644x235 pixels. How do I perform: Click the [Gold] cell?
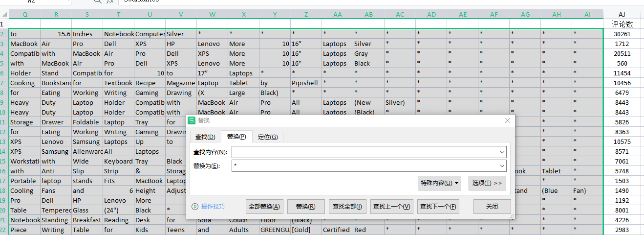306,230
